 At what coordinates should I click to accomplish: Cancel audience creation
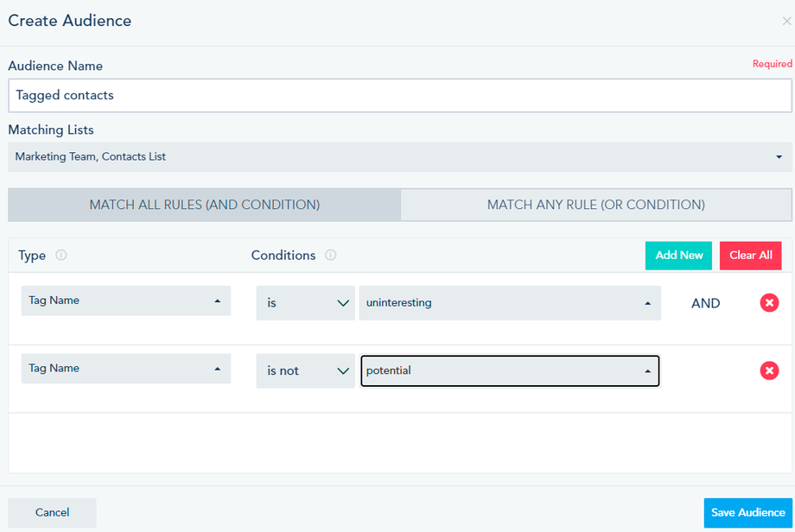click(x=52, y=512)
